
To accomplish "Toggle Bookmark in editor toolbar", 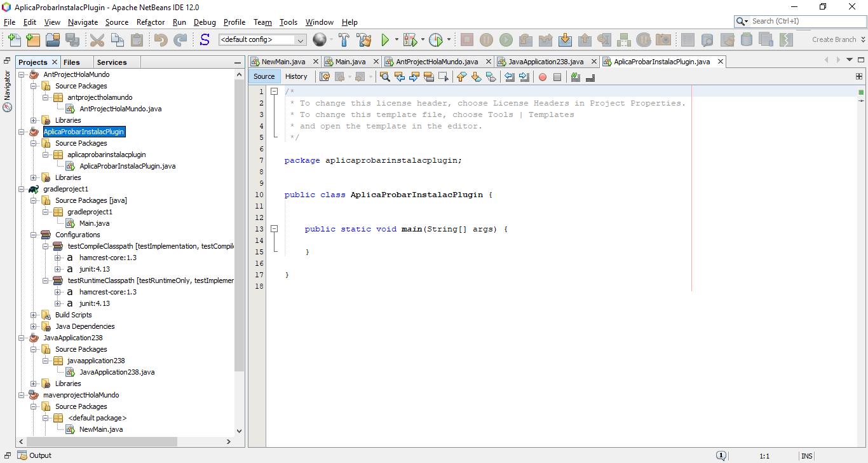I will [x=491, y=77].
